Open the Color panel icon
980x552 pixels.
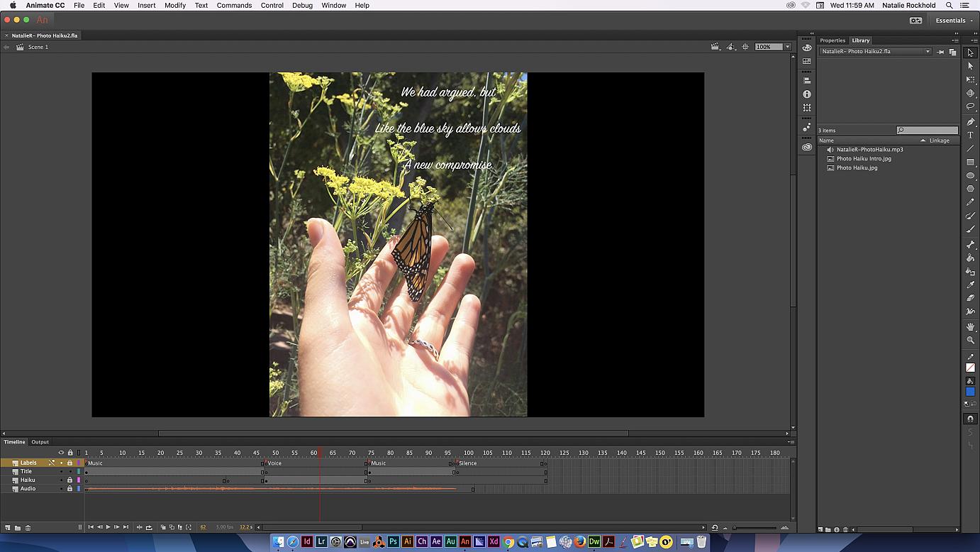807,48
